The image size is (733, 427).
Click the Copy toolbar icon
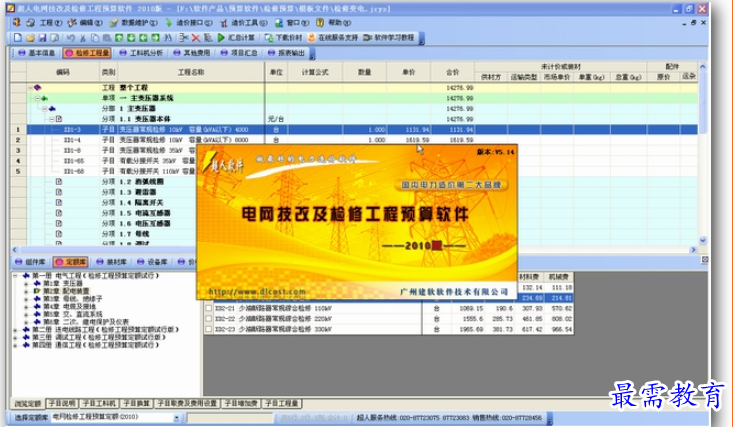click(x=95, y=37)
